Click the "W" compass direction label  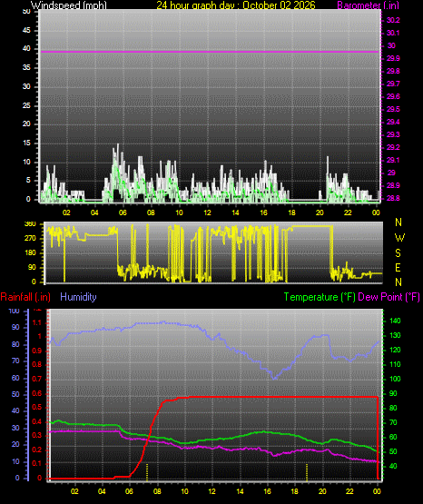point(399,238)
